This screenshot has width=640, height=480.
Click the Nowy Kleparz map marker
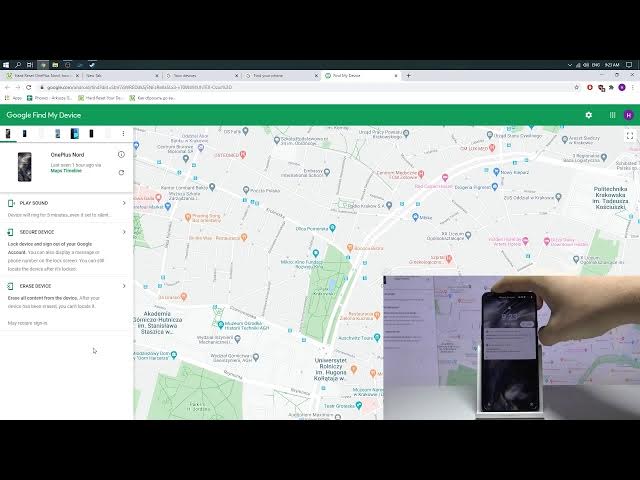point(496,172)
